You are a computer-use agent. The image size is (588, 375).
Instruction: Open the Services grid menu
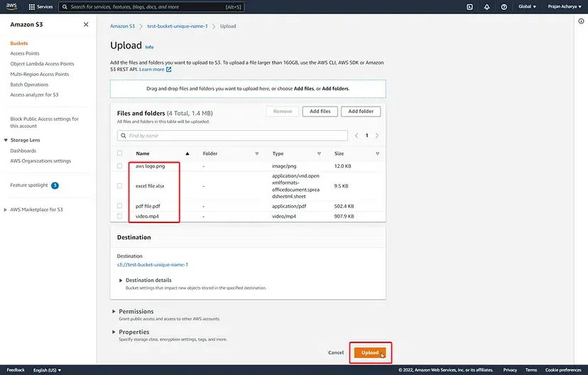(40, 7)
